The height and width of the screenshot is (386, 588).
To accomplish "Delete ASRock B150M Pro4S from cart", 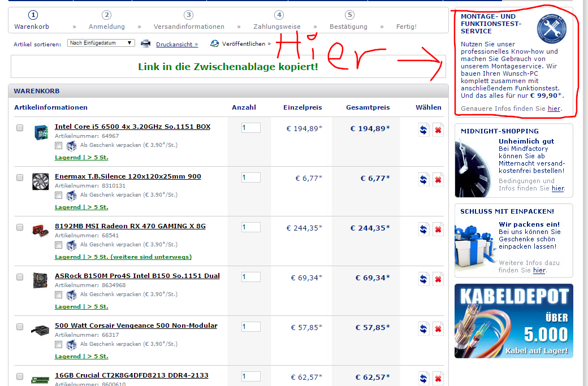I will click(438, 279).
